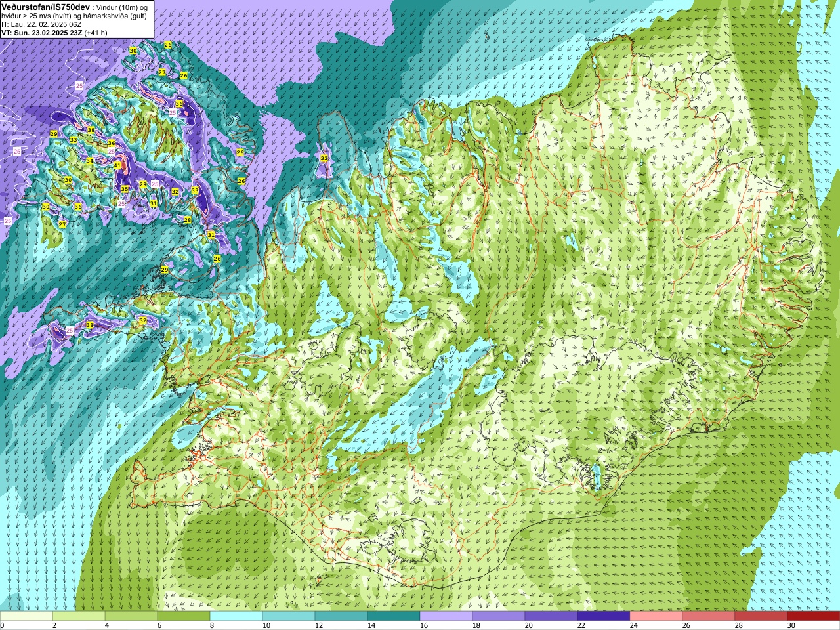Click the legend tick label 6
Viewport: 840px width, 630px height.
[x=159, y=625]
